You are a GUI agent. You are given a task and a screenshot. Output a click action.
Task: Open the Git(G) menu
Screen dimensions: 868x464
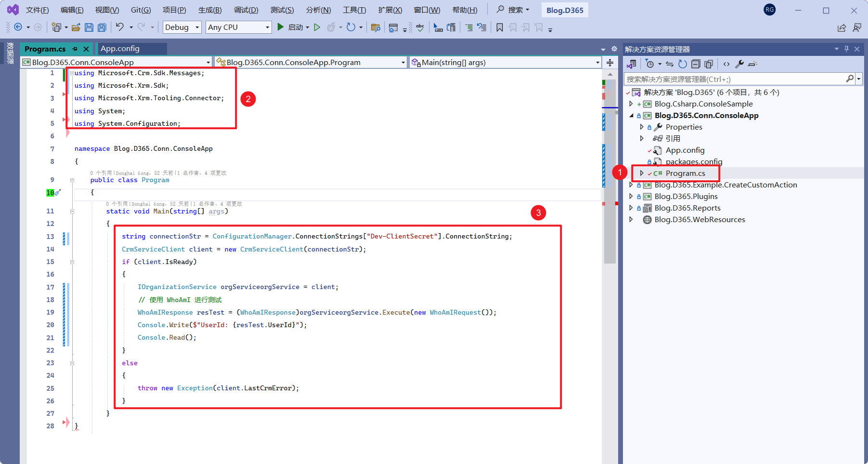141,10
